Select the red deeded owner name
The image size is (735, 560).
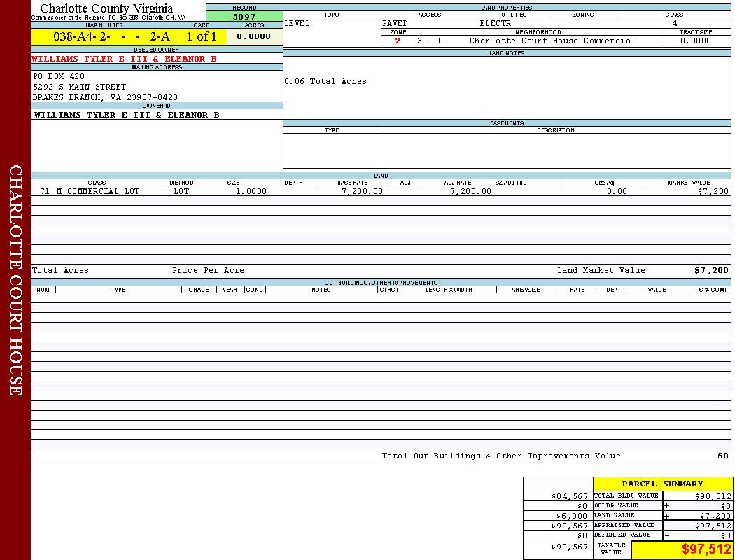coord(119,59)
